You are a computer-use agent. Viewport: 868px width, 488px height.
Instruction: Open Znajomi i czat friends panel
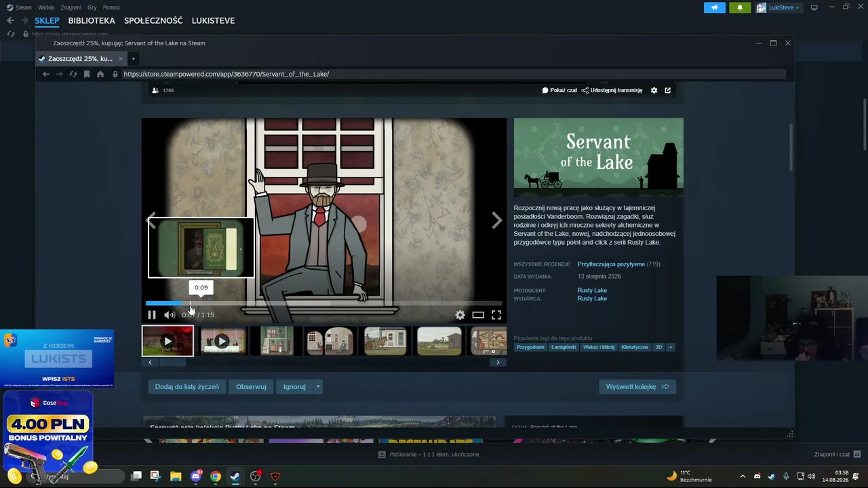[837, 454]
